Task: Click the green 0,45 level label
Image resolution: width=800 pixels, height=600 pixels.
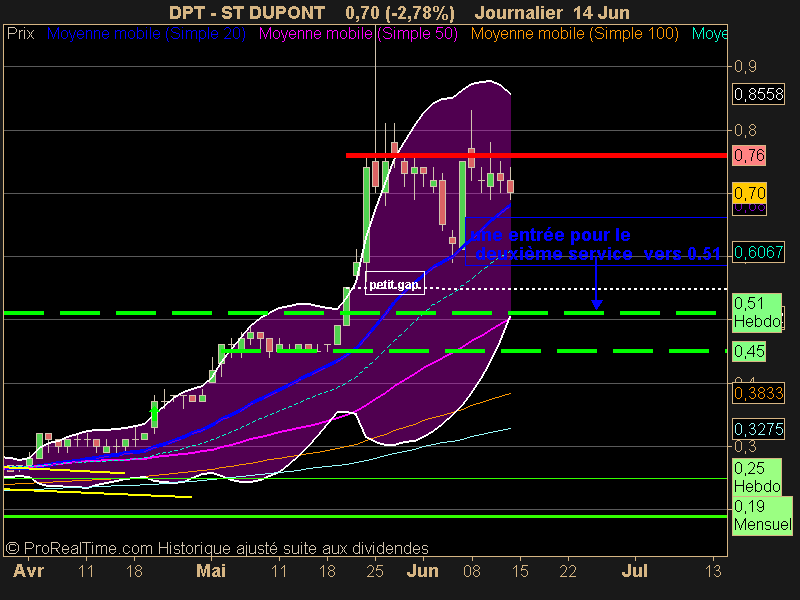Action: pyautogui.click(x=749, y=351)
